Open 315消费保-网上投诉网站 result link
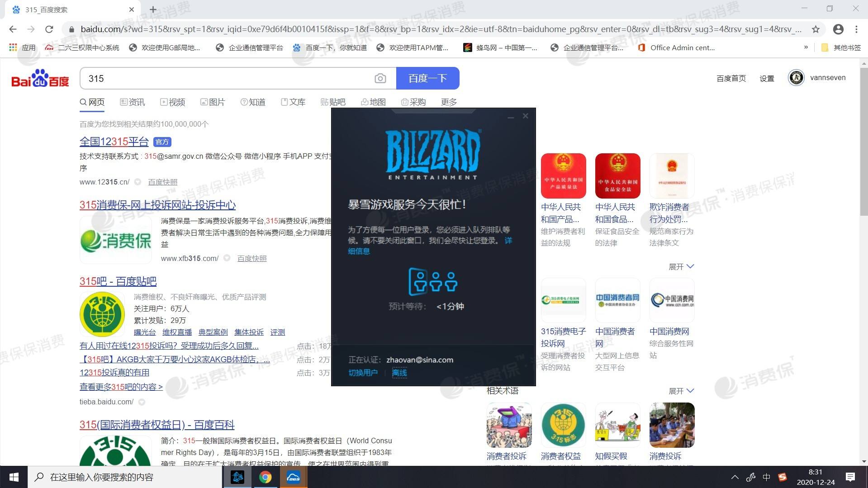 157,205
